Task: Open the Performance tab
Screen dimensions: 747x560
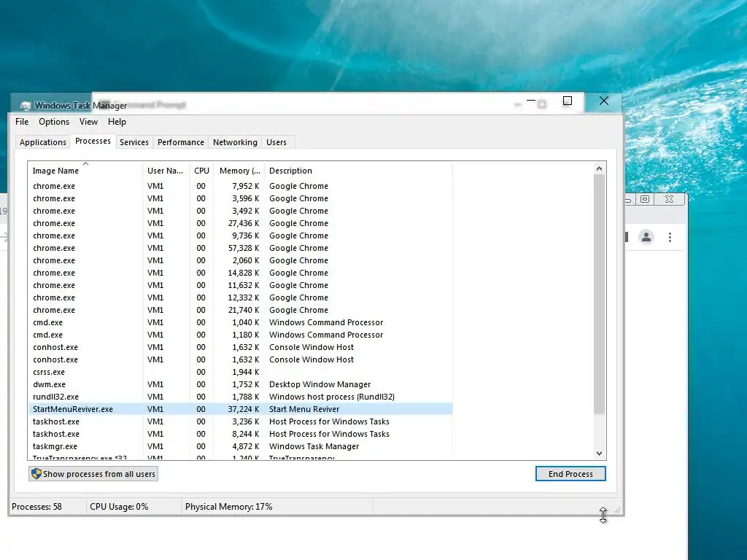Action: [x=181, y=142]
